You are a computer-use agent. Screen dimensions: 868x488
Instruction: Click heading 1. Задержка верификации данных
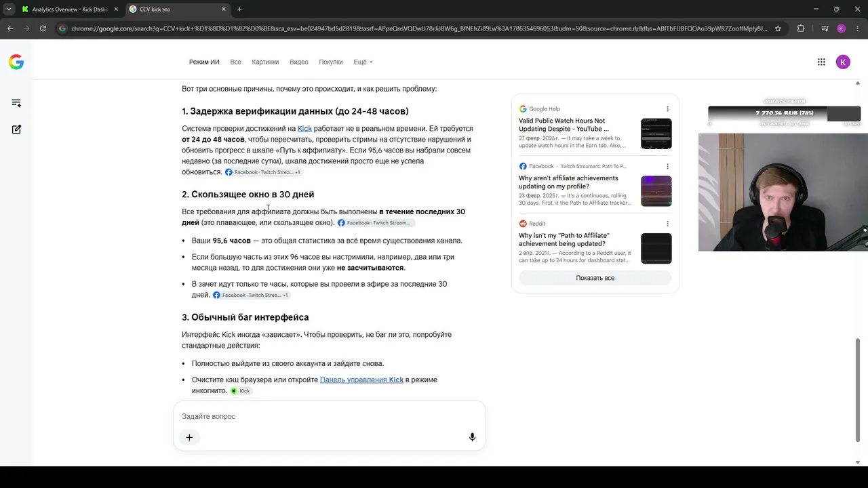tap(295, 111)
